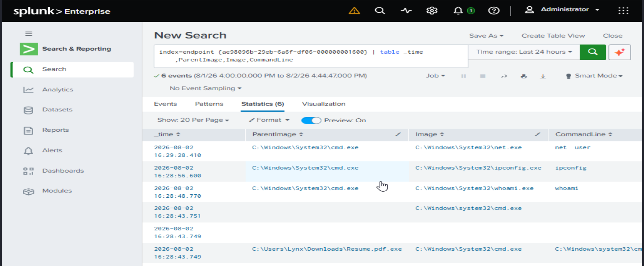The image size is (644, 266).
Task: Sort by the CommandLine column header
Action: tap(584, 134)
